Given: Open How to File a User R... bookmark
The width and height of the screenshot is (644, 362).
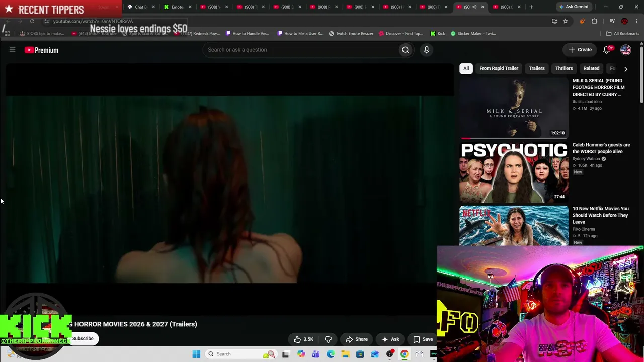Looking at the screenshot, I should point(300,34).
